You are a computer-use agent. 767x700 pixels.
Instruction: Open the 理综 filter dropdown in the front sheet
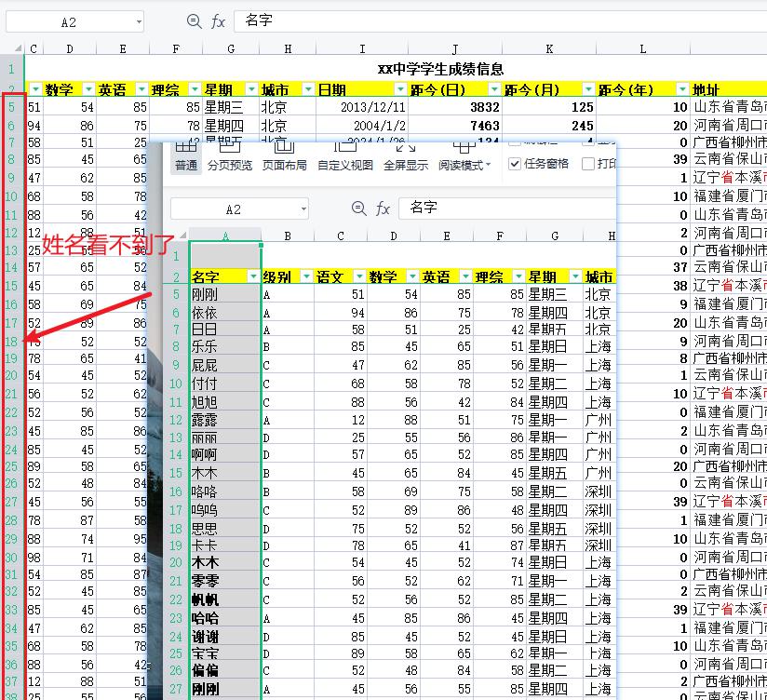pos(519,276)
